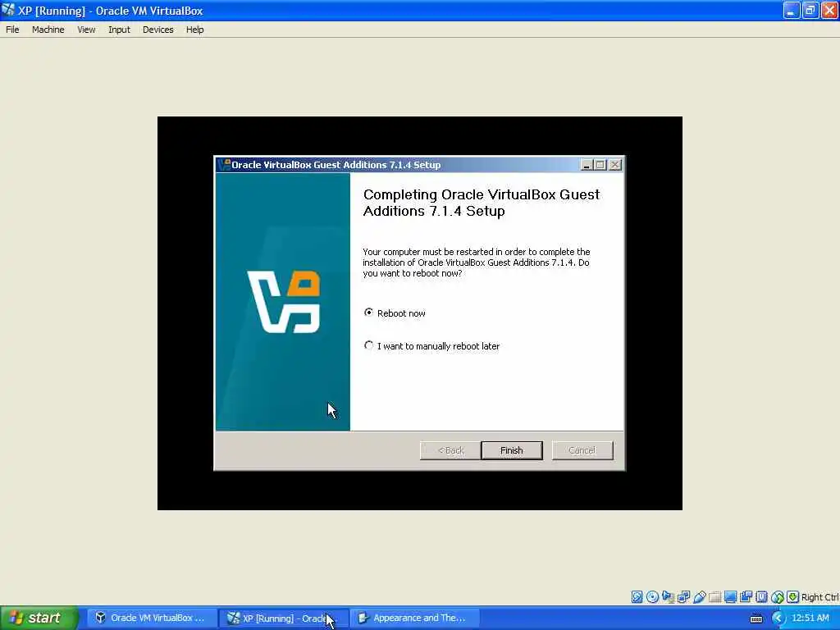Open the File menu
This screenshot has width=840, height=630.
coord(12,30)
